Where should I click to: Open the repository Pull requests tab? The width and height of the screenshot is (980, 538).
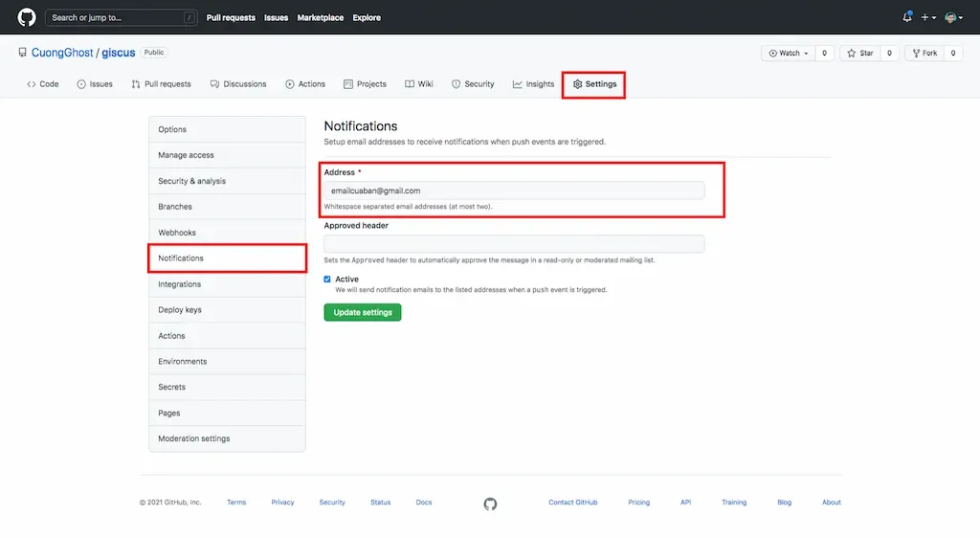coord(161,83)
